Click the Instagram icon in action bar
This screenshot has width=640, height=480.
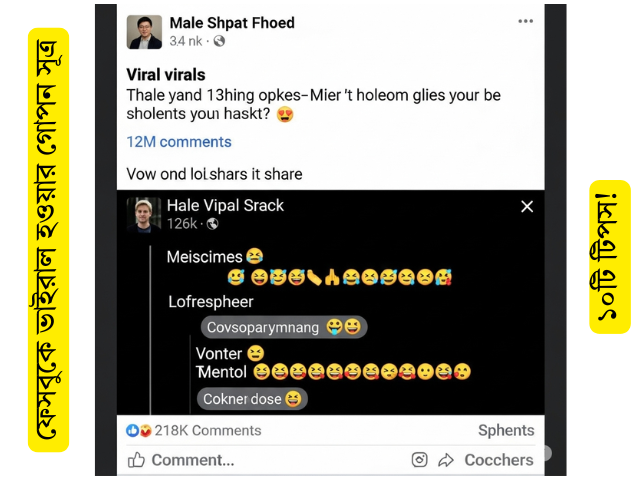(x=420, y=460)
